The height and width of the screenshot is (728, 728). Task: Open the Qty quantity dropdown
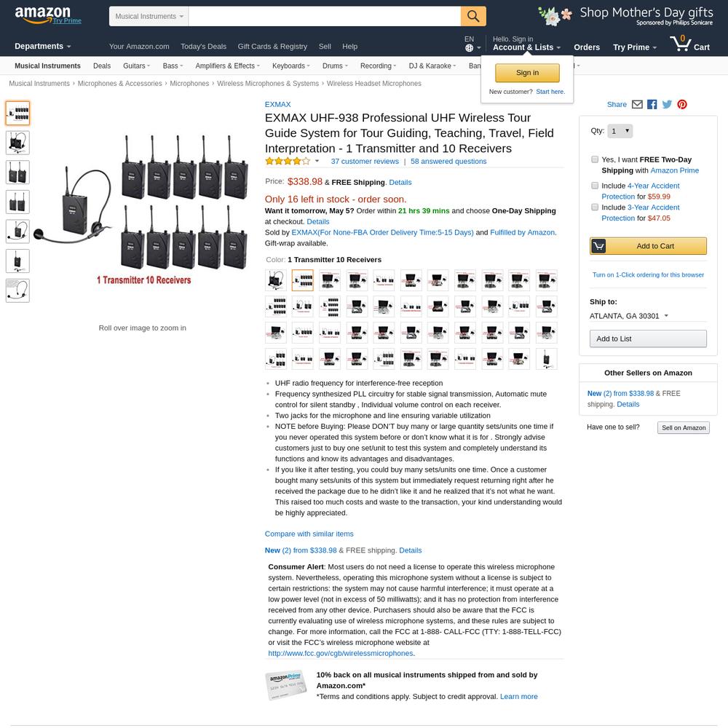coord(620,131)
